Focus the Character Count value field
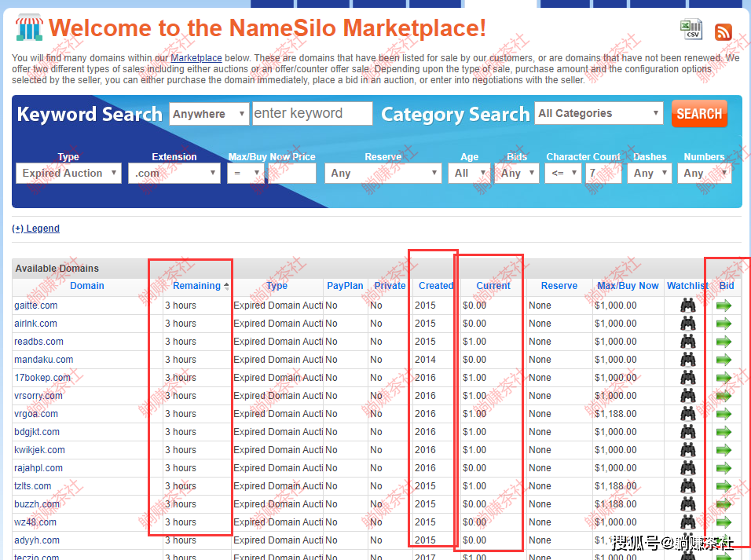The image size is (751, 560). click(x=603, y=173)
